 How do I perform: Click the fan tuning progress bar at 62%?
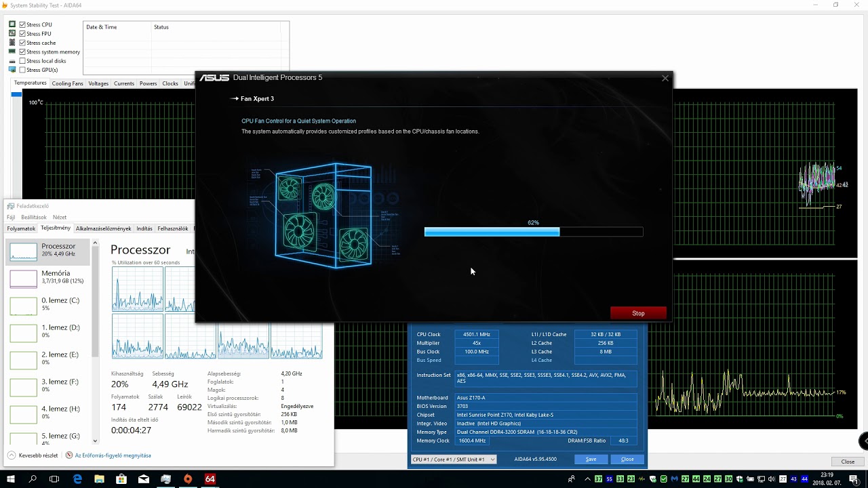pyautogui.click(x=533, y=232)
